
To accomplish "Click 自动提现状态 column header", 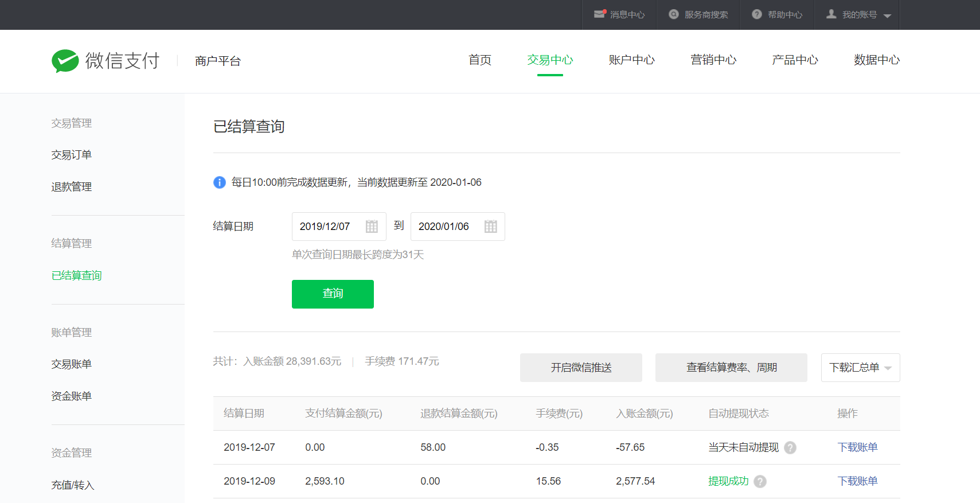I will (739, 414).
